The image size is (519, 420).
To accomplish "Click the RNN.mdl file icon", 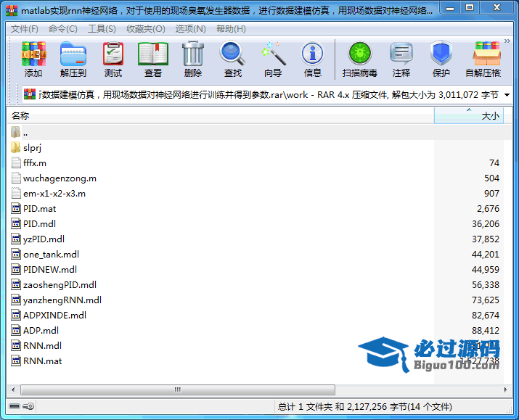I will (x=16, y=345).
